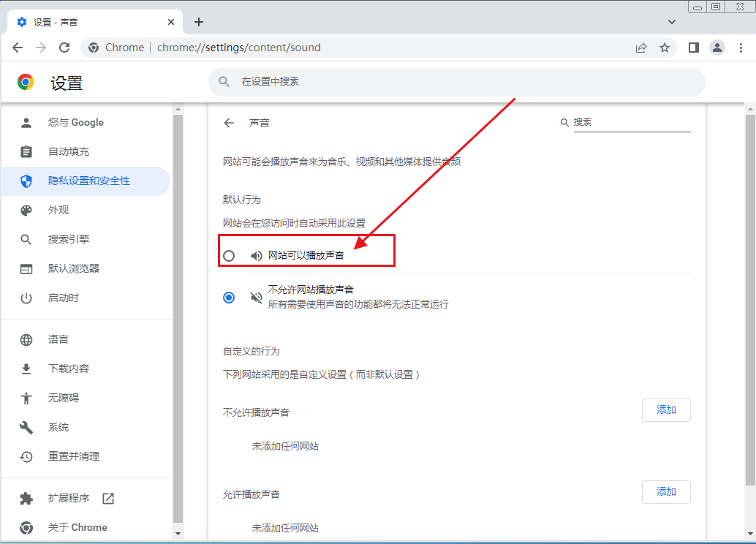The height and width of the screenshot is (544, 756).
Task: Click the accessibility icon for 无障碍
Action: point(26,398)
